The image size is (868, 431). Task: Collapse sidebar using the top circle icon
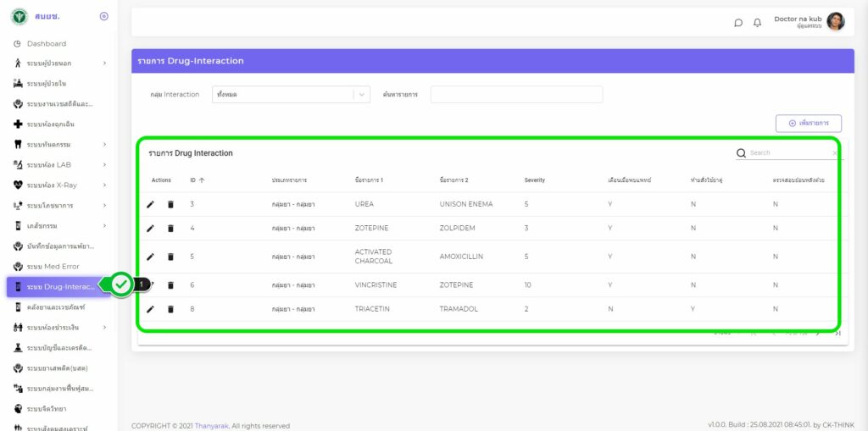tap(103, 16)
